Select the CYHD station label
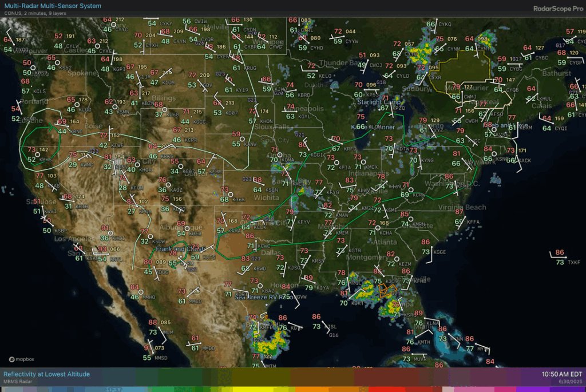Image resolution: width=586 pixels, height=392 pixels. tap(316, 48)
